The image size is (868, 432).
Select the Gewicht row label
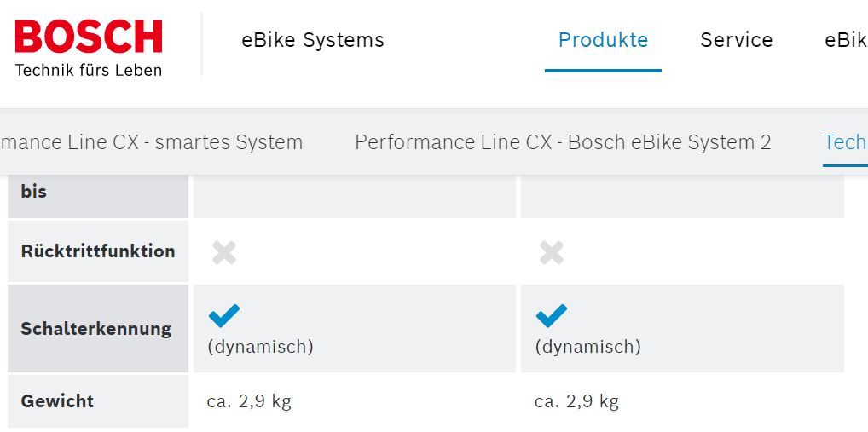coord(58,401)
